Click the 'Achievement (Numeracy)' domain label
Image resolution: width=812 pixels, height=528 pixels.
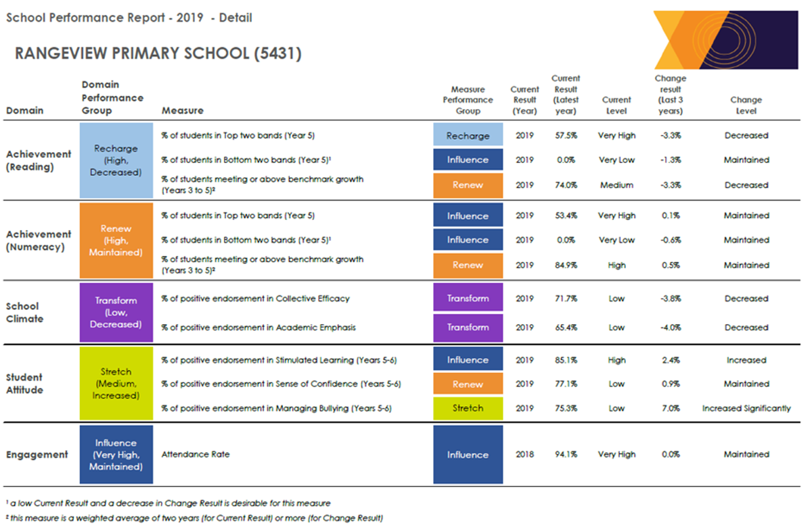pos(39,241)
